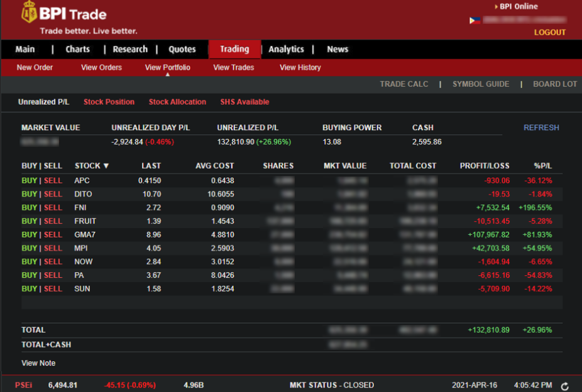The width and height of the screenshot is (582, 392).
Task: Open the BOARD LOT reference
Action: tap(555, 84)
